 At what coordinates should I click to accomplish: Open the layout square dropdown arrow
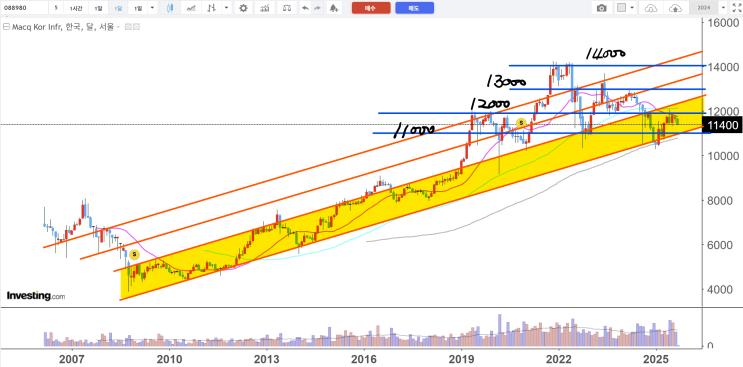click(x=632, y=8)
